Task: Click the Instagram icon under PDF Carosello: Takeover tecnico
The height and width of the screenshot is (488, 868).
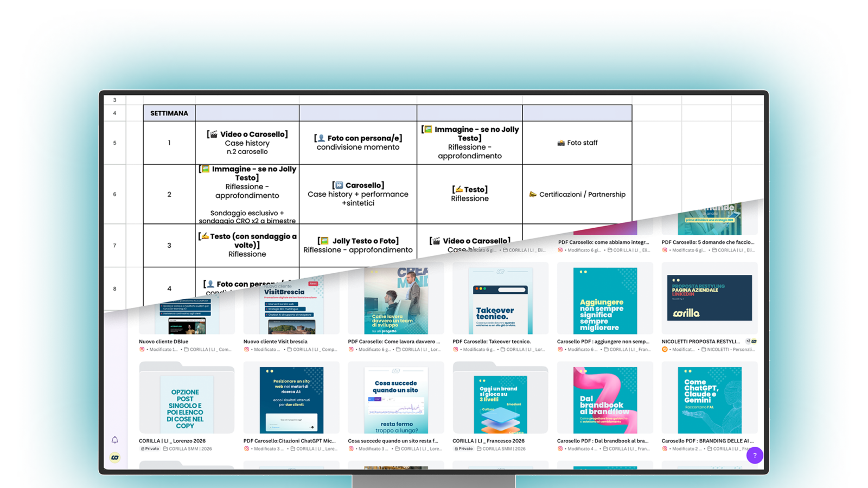Action: [456, 350]
